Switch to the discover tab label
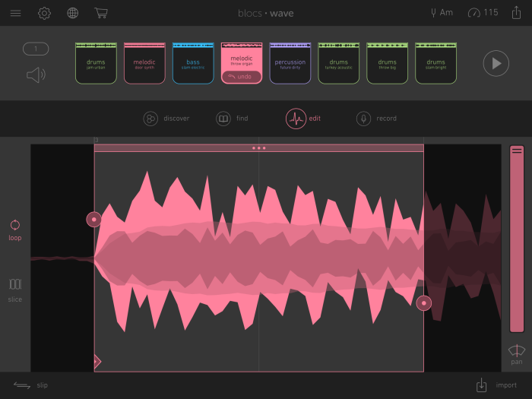 [x=176, y=119]
